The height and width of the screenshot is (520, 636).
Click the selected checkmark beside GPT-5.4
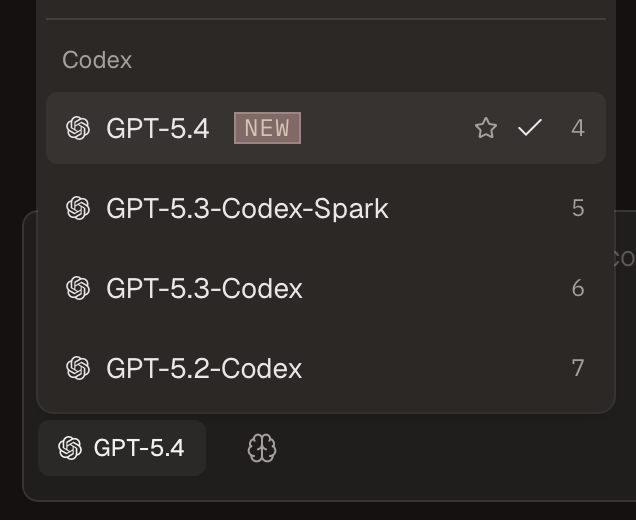tap(530, 128)
